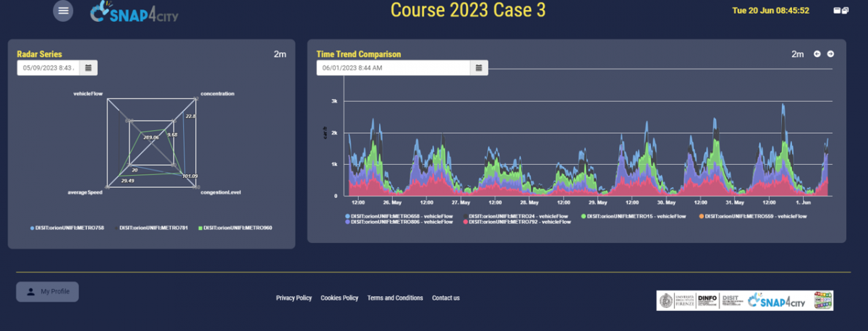Viewport: 868px width, 331px height.
Task: Click the Time Trend date input field
Action: click(x=392, y=68)
